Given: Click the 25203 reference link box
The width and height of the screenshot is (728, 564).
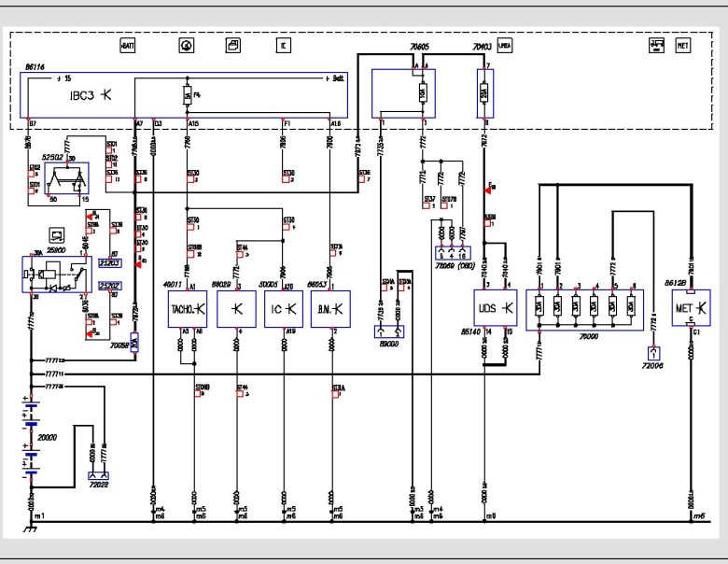Looking at the screenshot, I should point(110,264).
